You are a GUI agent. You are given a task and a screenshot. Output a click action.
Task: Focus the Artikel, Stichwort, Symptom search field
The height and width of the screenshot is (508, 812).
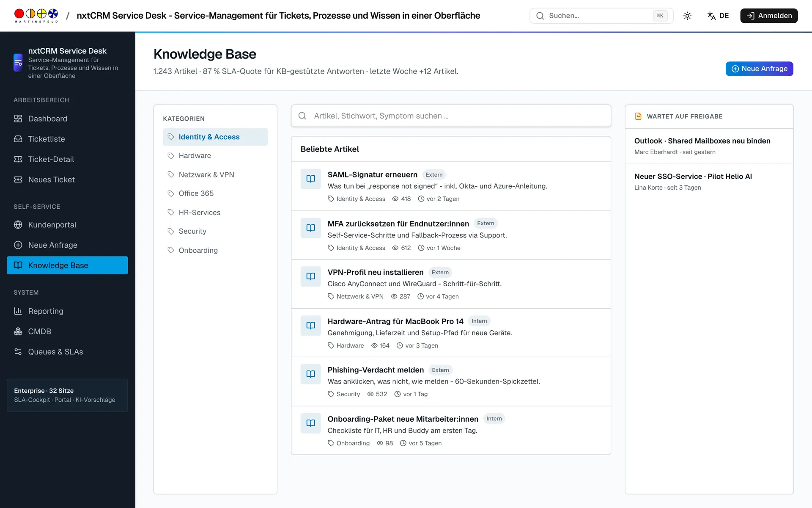pos(451,116)
